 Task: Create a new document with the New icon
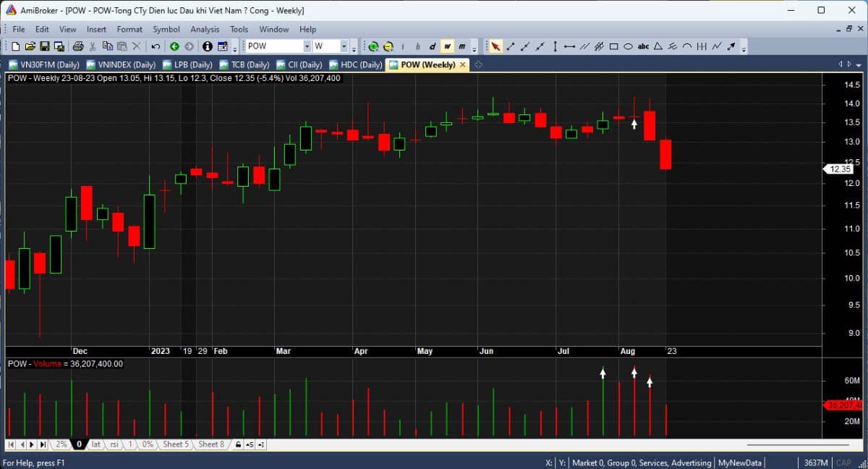pos(15,46)
